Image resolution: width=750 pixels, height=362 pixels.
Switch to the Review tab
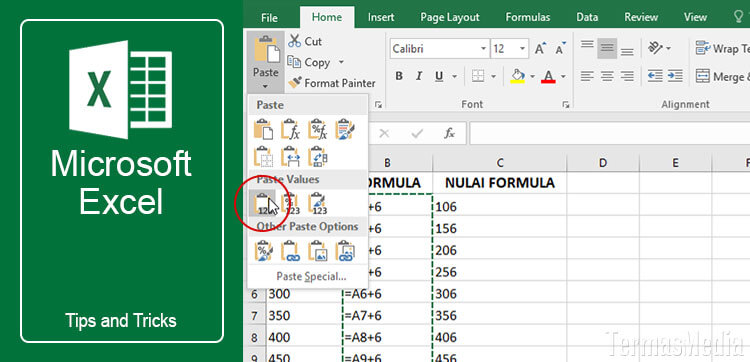(641, 18)
